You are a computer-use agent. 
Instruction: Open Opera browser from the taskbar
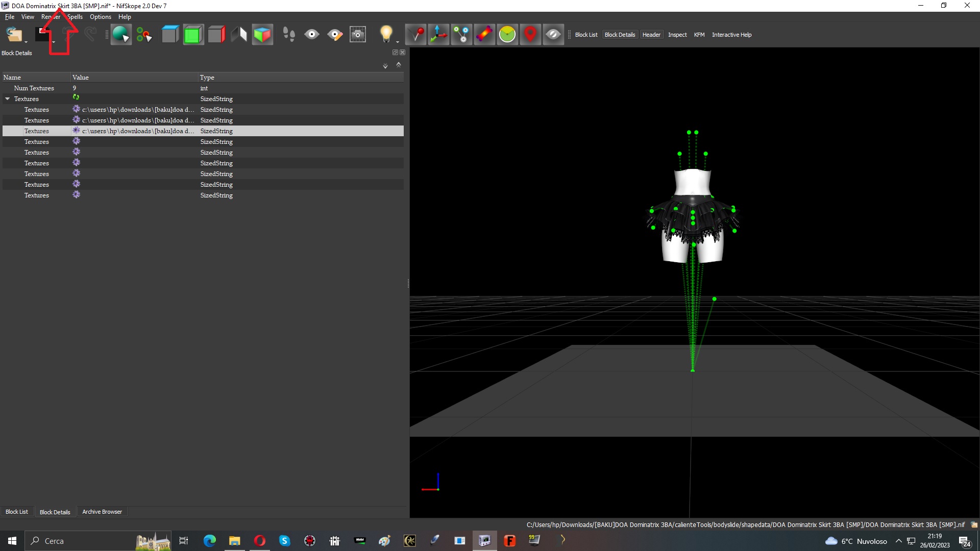259,541
